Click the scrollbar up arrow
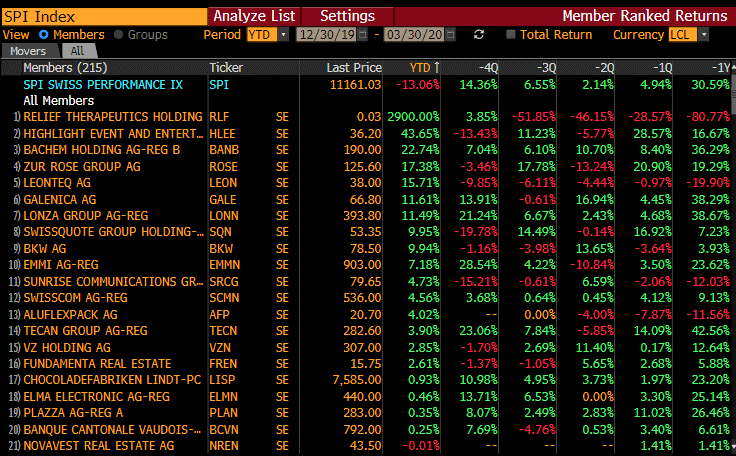This screenshot has height=456, width=736. 734,67
